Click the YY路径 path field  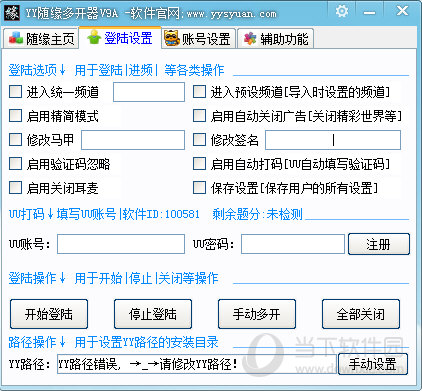[x=197, y=364]
